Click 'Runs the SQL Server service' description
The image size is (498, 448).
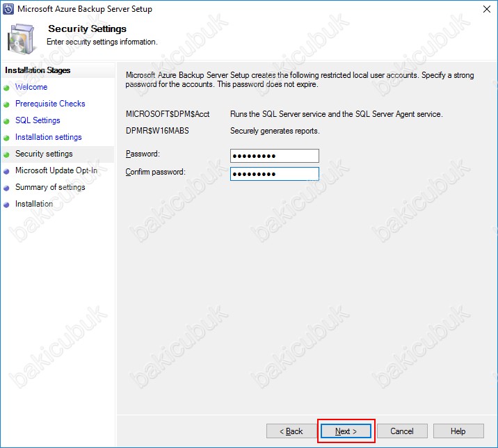[x=337, y=114]
